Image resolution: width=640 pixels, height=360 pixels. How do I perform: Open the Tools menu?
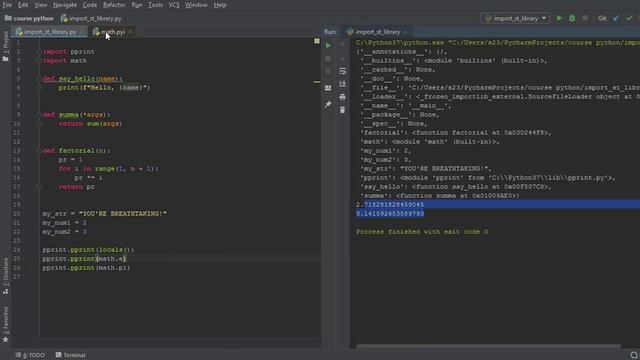pos(155,5)
